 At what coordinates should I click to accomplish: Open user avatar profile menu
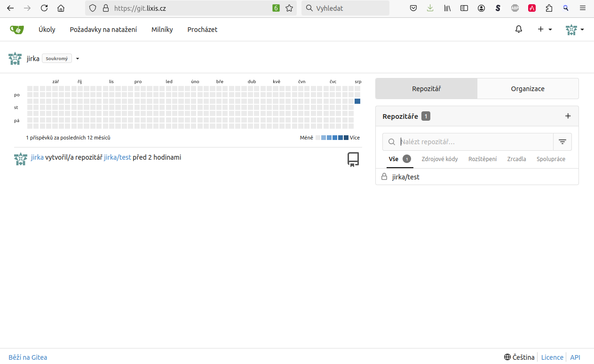574,30
